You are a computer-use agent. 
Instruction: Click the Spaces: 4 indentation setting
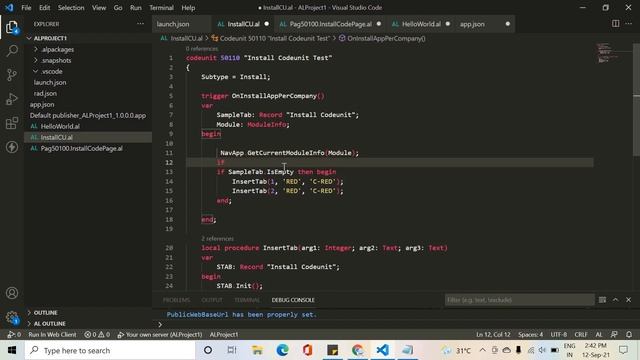pyautogui.click(x=531, y=335)
